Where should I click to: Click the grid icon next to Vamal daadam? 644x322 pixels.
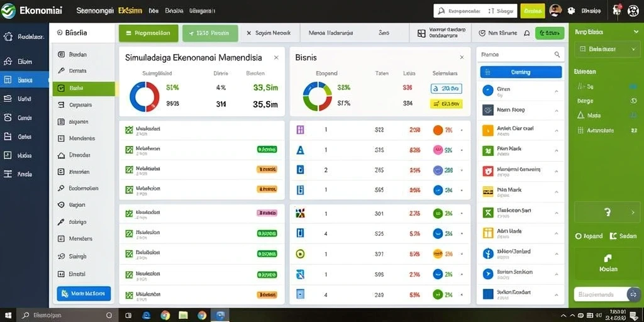[x=421, y=33]
